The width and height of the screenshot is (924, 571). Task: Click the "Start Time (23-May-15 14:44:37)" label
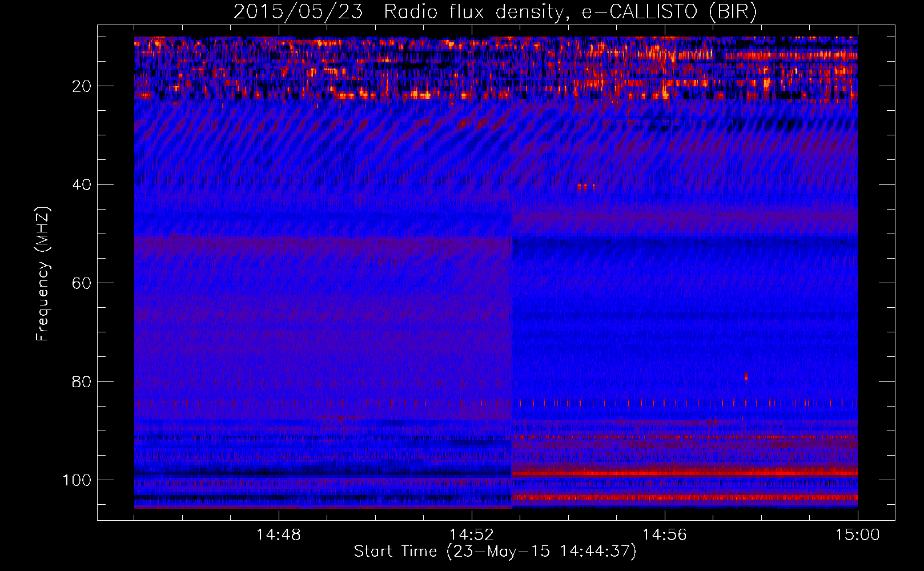495,552
